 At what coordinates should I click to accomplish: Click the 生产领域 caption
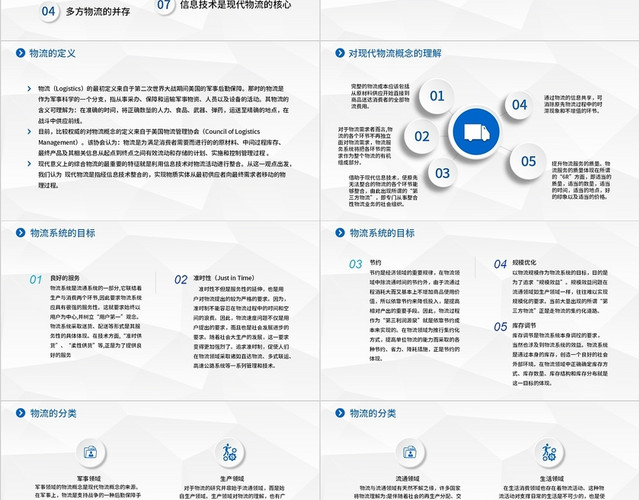[x=232, y=478]
